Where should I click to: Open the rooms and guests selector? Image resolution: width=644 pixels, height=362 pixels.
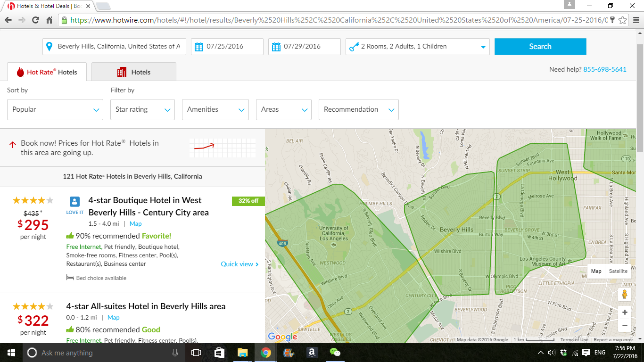(x=417, y=47)
